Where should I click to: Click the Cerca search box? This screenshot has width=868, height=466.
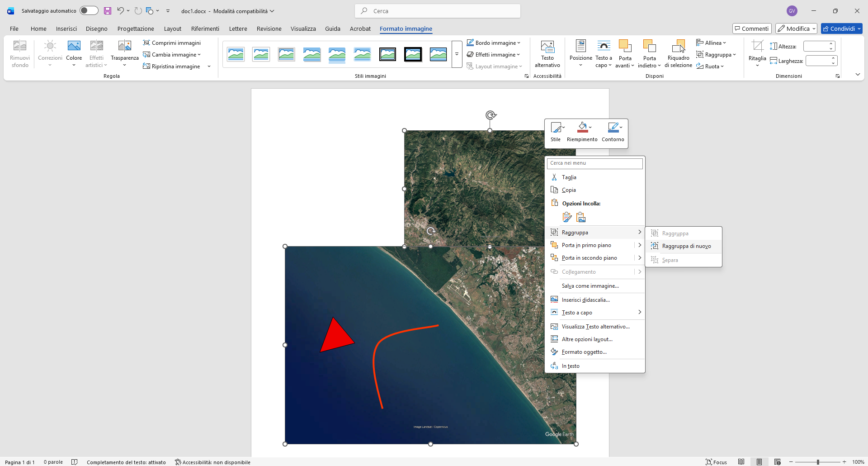coord(438,11)
